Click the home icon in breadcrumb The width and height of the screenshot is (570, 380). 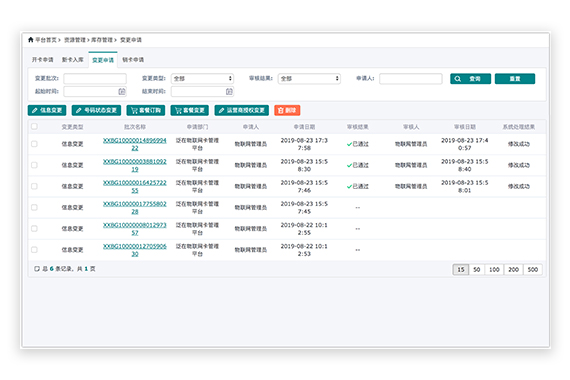(31, 40)
